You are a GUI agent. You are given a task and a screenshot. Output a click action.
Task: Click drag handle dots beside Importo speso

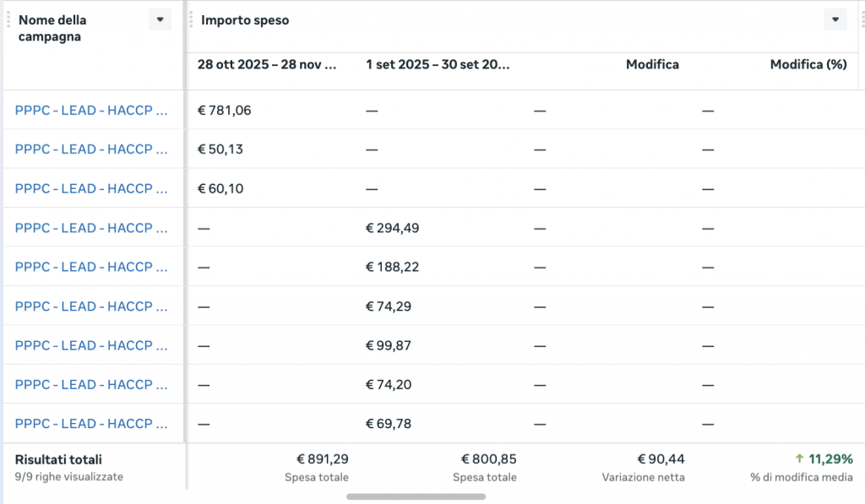[x=192, y=19]
